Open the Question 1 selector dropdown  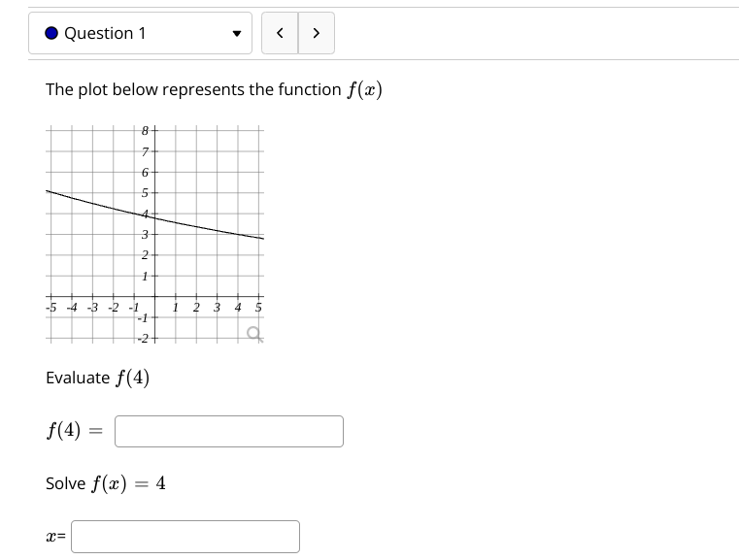(x=140, y=33)
